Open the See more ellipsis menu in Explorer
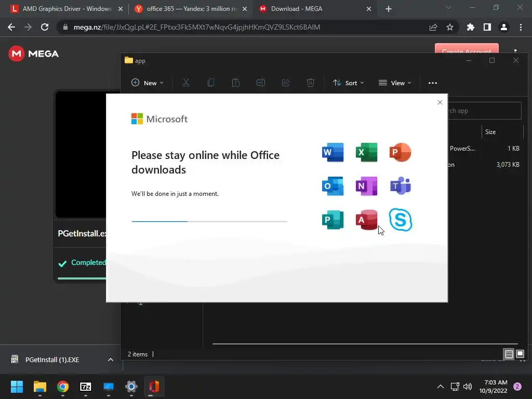This screenshot has height=399, width=532. (433, 83)
